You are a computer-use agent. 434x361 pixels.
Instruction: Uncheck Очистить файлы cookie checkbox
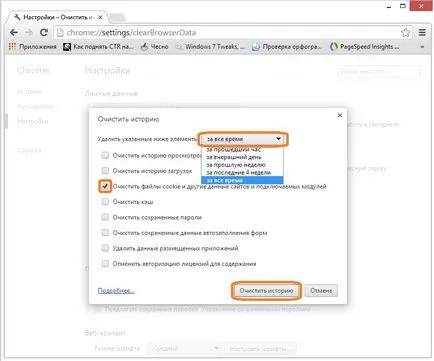pyautogui.click(x=105, y=186)
